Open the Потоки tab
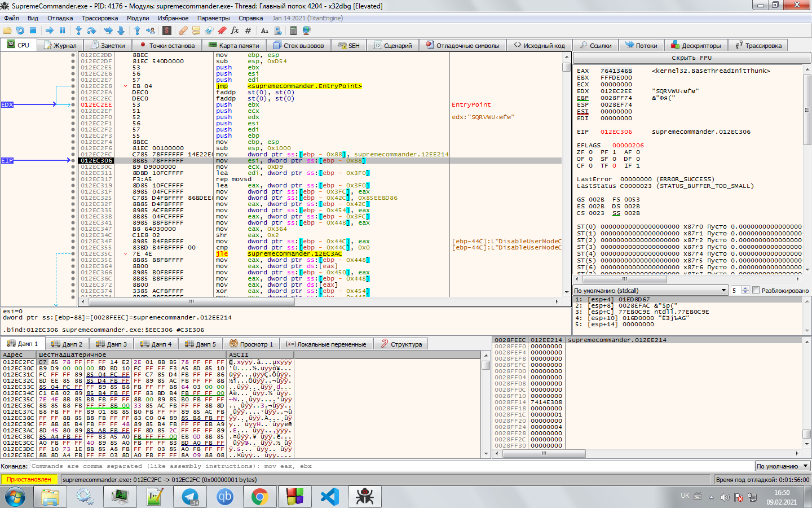The image size is (812, 508). 641,46
